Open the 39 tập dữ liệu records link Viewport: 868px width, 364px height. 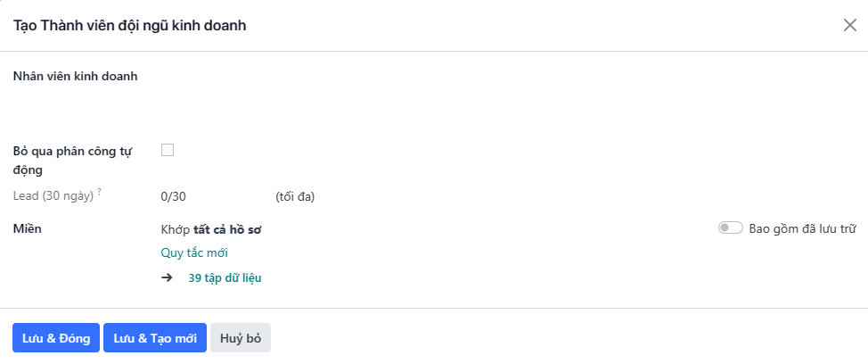(x=225, y=278)
